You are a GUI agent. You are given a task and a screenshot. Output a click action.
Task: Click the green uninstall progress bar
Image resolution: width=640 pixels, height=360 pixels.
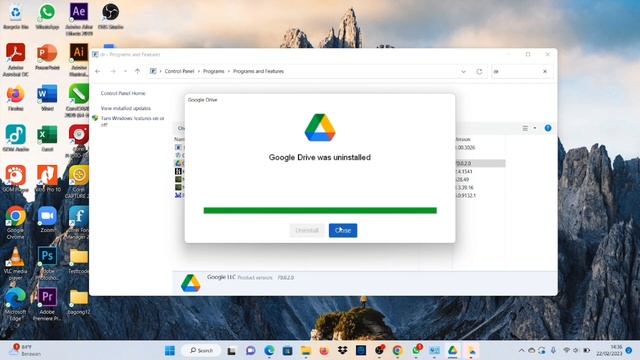pos(320,211)
